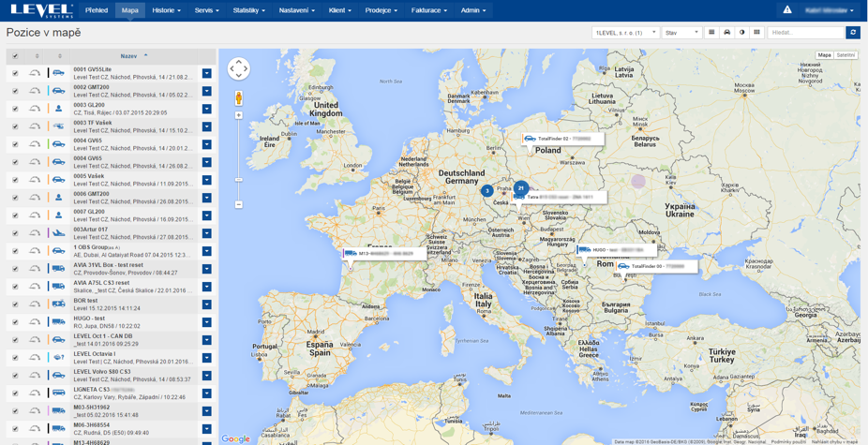The height and width of the screenshot is (445, 868).
Task: Click the car icon for LEVEL Octavia I
Action: coord(58,357)
